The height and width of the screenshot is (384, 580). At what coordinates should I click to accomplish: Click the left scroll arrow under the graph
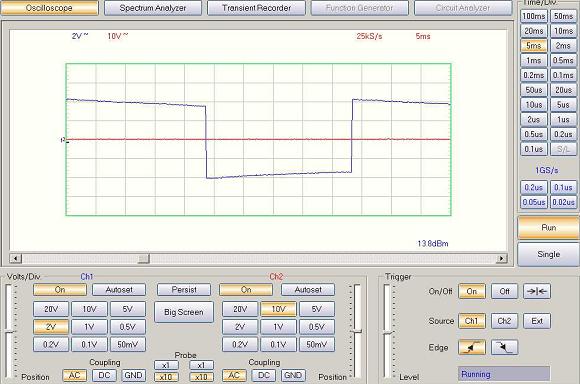(x=16, y=258)
